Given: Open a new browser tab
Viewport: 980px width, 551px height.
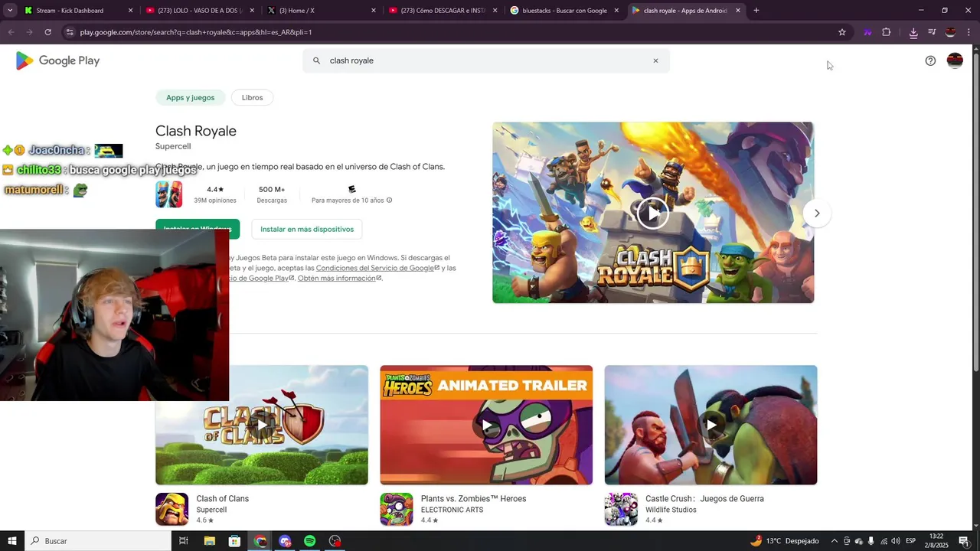Looking at the screenshot, I should (756, 11).
